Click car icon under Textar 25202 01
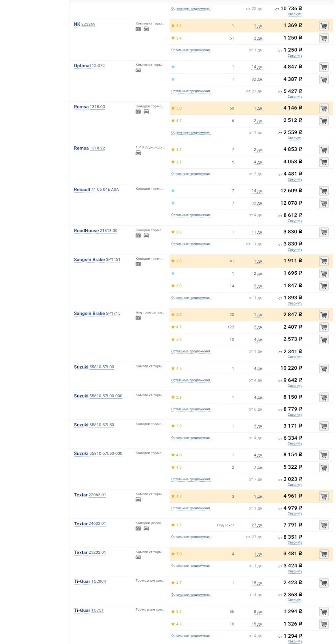Viewport: 336px width, 644px height. coord(138,557)
